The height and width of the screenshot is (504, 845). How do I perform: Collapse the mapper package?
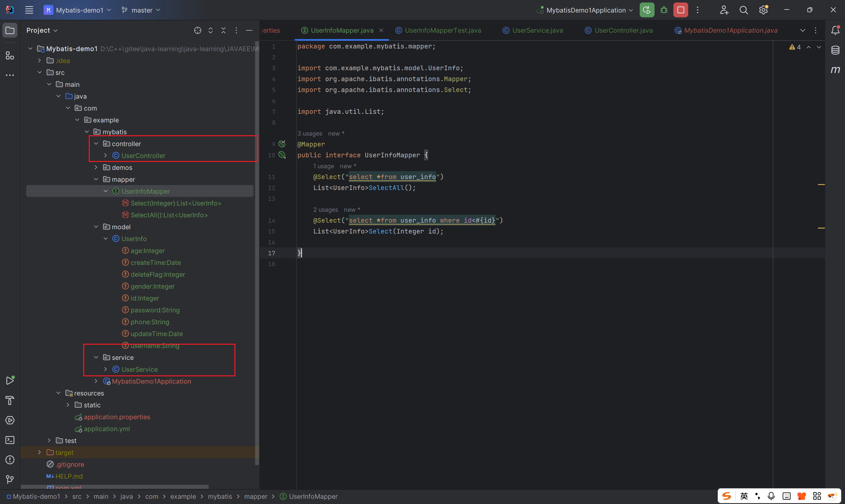click(x=96, y=179)
